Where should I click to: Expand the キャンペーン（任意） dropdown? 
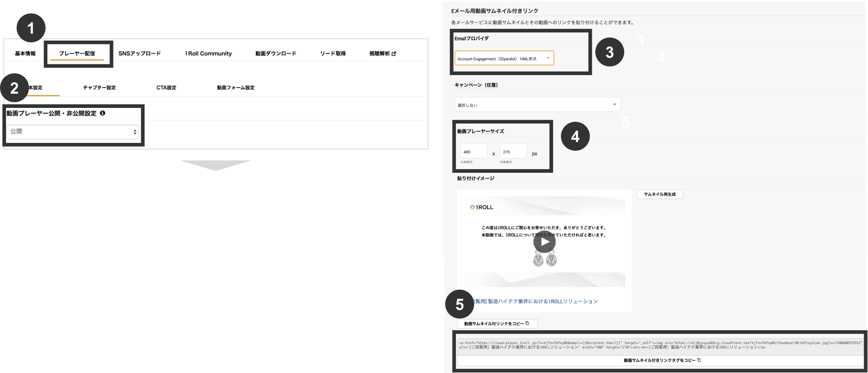pyautogui.click(x=537, y=104)
